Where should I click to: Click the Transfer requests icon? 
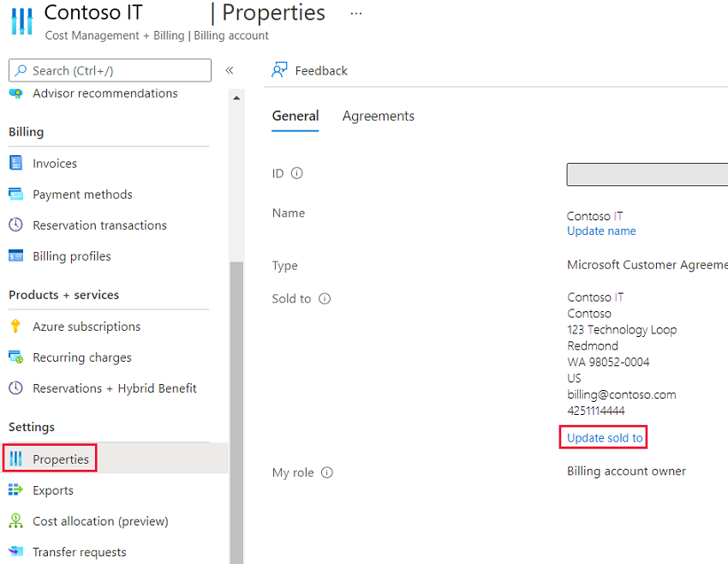(x=15, y=551)
